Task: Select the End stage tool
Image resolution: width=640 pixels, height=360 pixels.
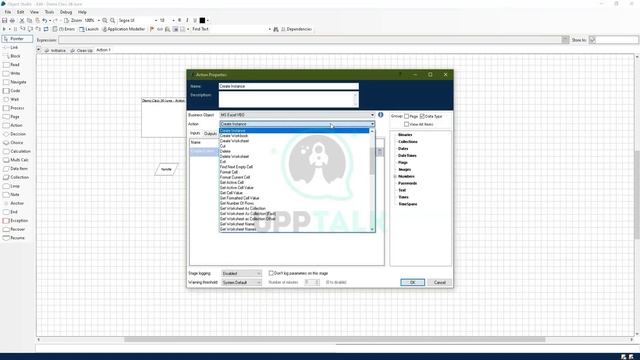Action: 14,212
